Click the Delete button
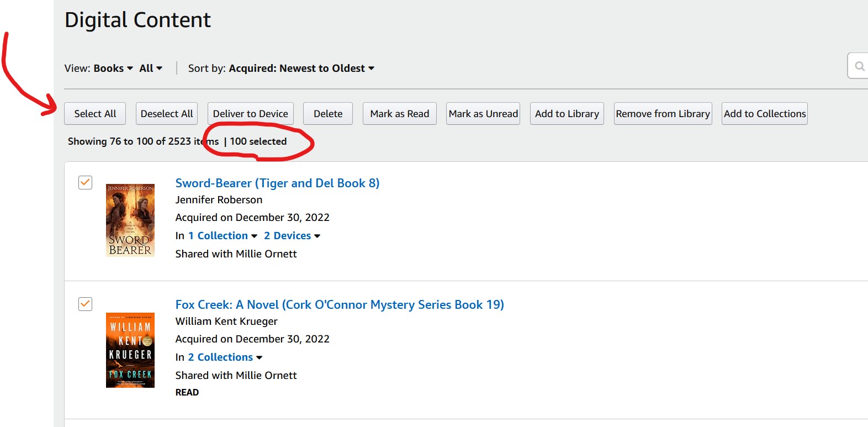 click(328, 113)
